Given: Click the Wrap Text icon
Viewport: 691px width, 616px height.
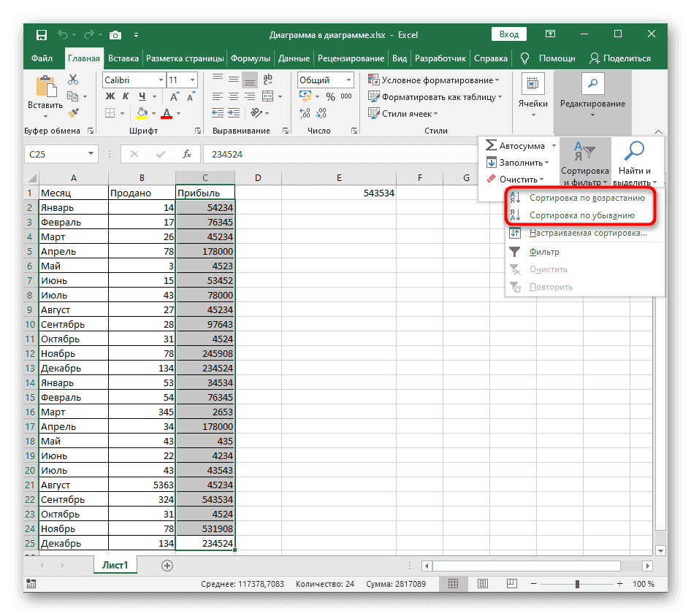Looking at the screenshot, I should [x=268, y=80].
